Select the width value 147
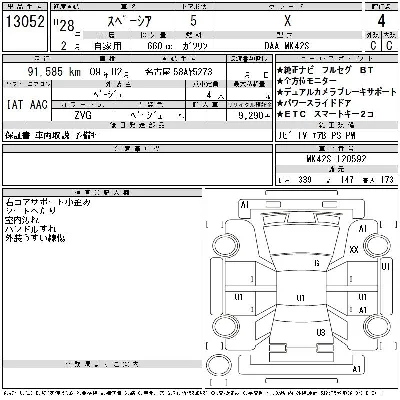 (x=347, y=180)
